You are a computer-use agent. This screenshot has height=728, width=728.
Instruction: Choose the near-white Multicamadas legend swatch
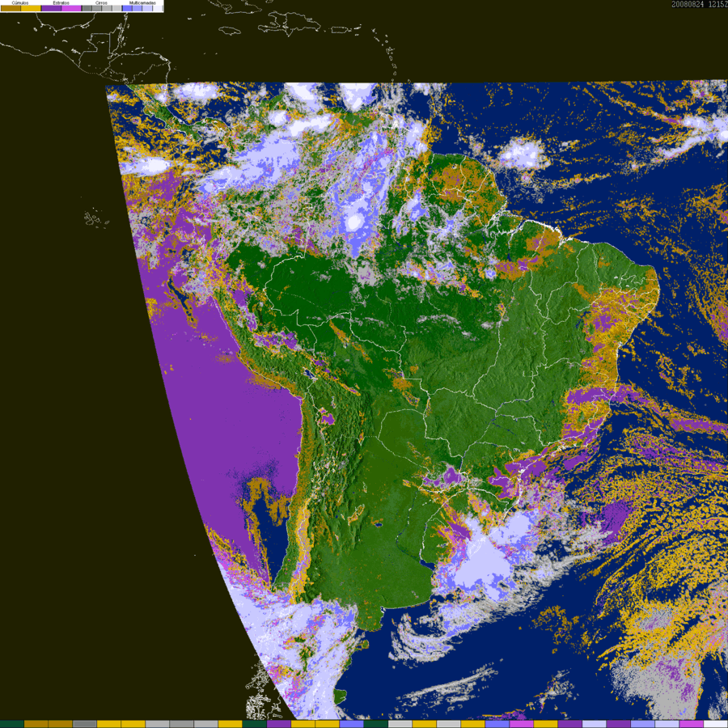pos(158,8)
